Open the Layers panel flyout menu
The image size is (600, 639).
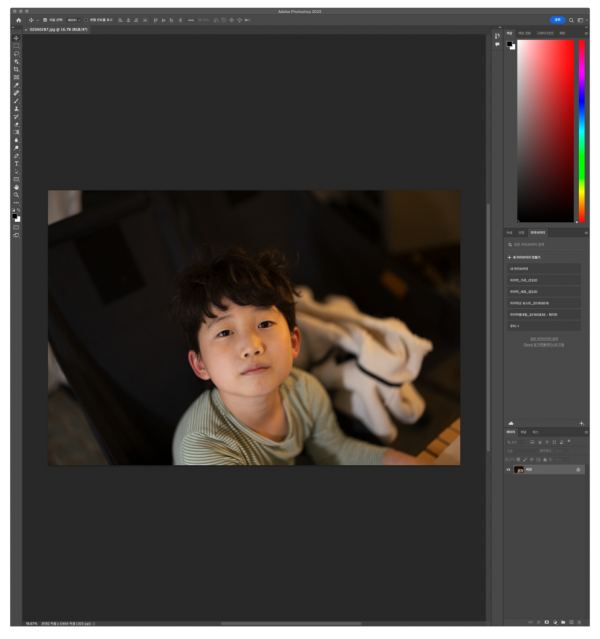click(586, 432)
